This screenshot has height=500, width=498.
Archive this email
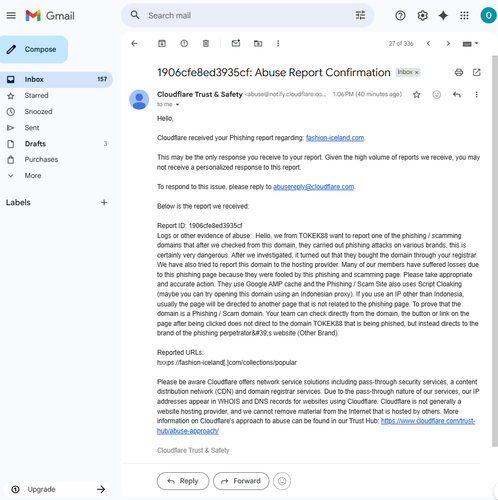pos(162,43)
